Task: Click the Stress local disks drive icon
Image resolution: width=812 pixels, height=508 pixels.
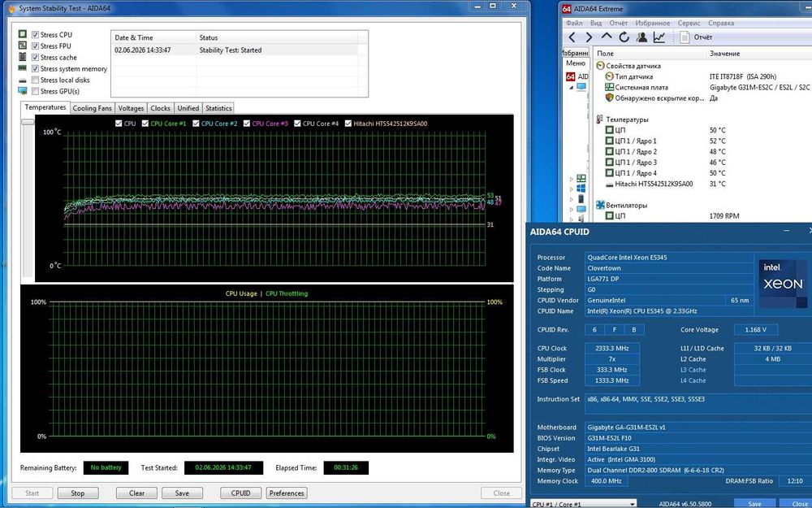Action: coord(22,80)
